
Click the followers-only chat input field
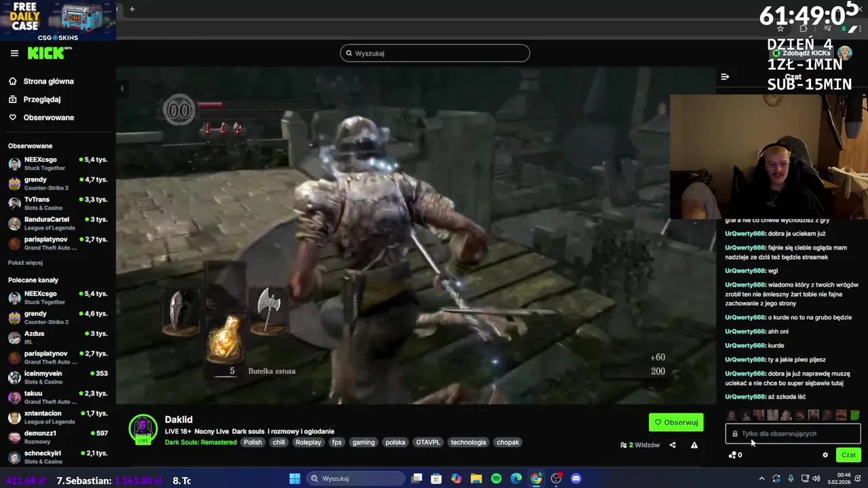793,434
